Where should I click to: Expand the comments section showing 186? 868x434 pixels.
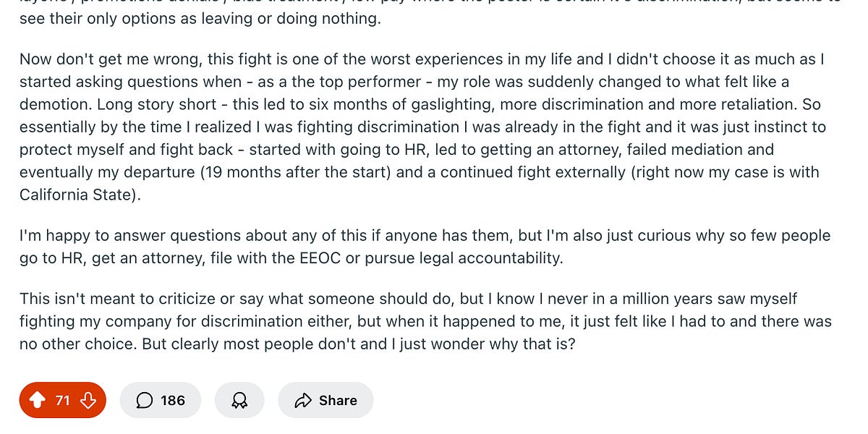[161, 400]
